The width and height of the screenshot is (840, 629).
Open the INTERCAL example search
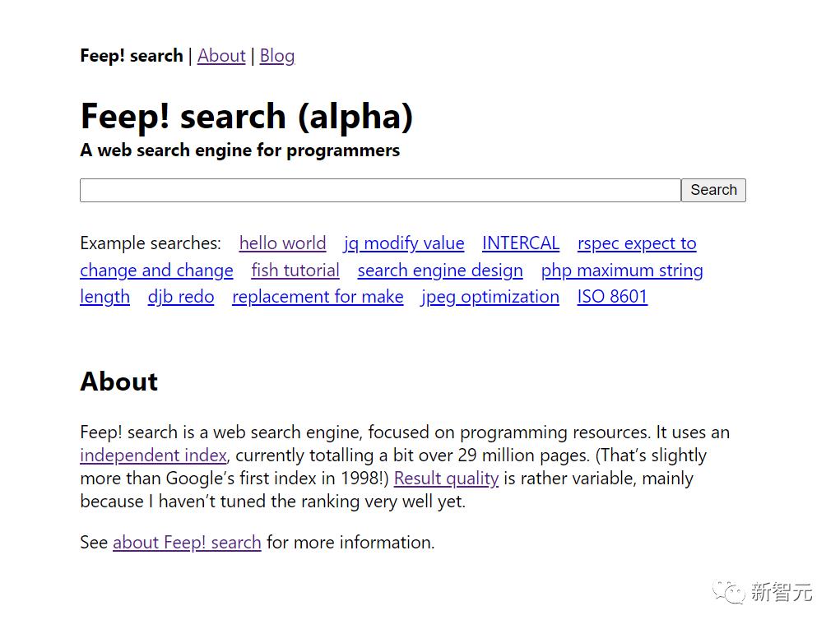click(x=520, y=243)
